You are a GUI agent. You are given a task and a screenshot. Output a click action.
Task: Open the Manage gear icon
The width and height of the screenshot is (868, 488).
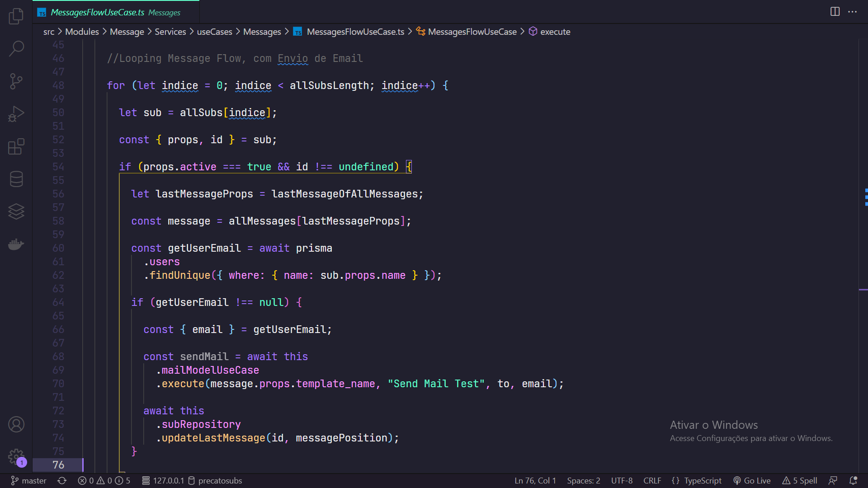click(16, 456)
